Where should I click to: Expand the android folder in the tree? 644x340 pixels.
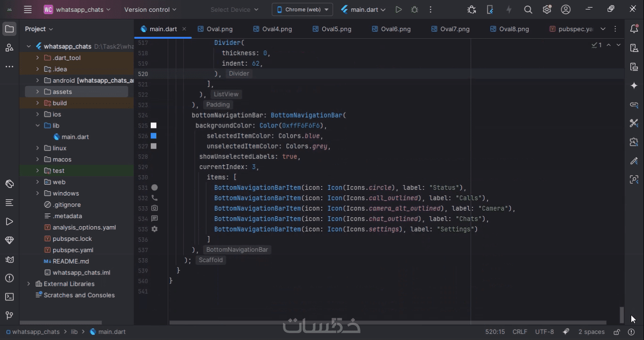[x=37, y=80]
